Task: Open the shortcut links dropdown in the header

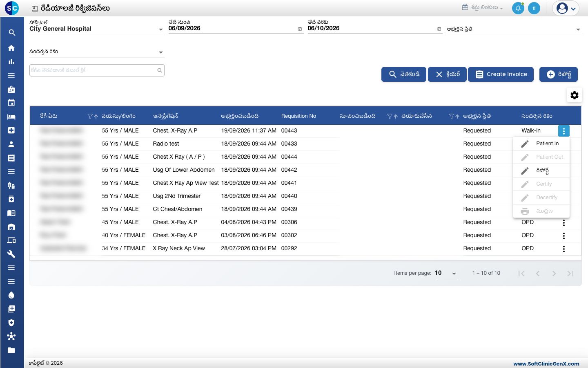Action: pos(483,7)
